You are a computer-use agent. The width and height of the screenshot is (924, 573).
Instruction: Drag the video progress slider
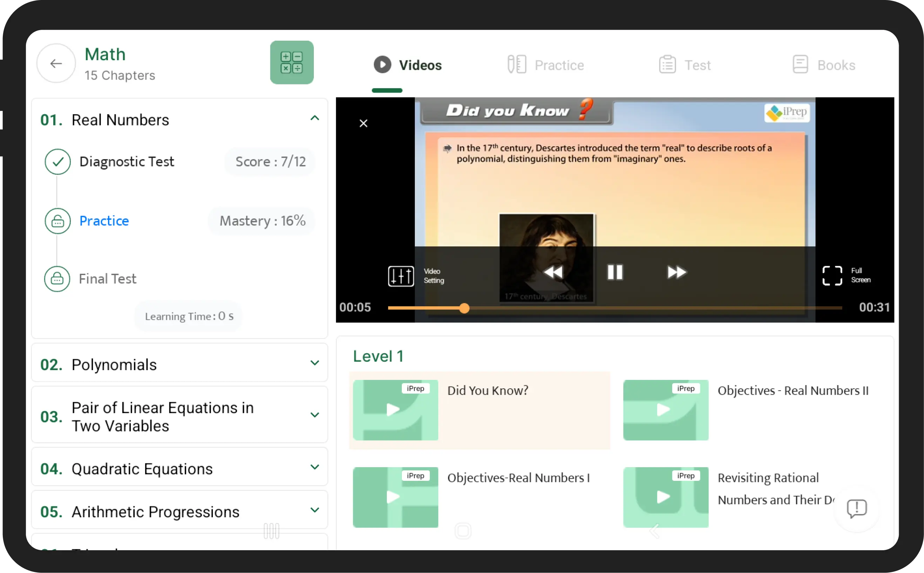[x=464, y=307]
